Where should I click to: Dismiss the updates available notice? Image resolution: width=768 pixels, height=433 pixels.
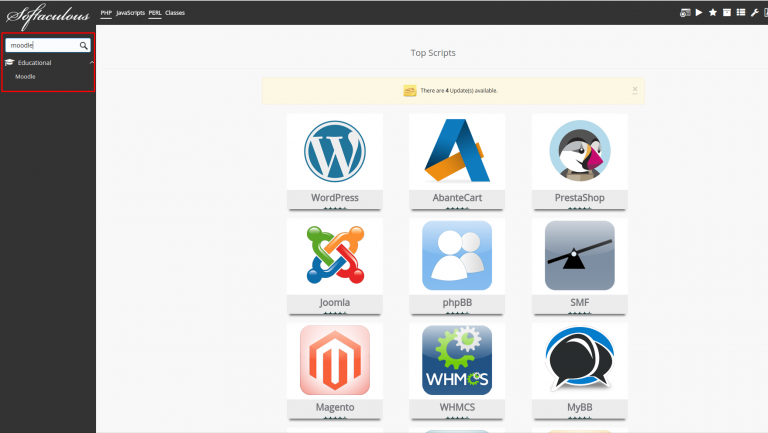point(635,89)
